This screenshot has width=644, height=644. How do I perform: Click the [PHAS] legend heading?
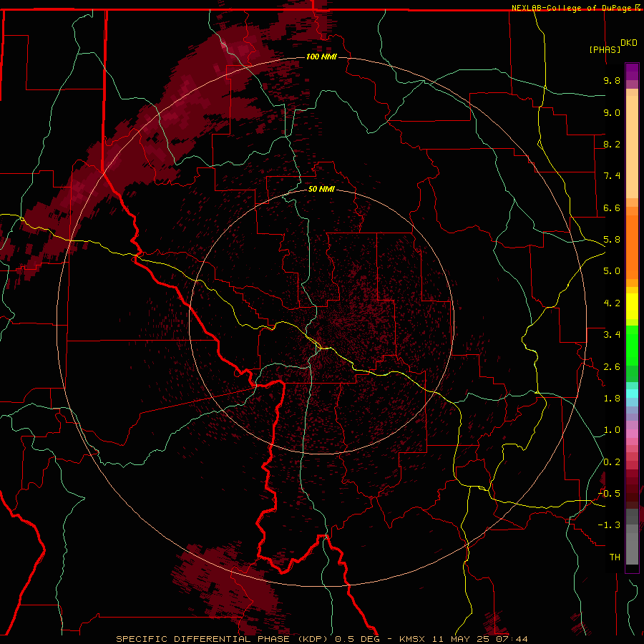[x=605, y=49]
